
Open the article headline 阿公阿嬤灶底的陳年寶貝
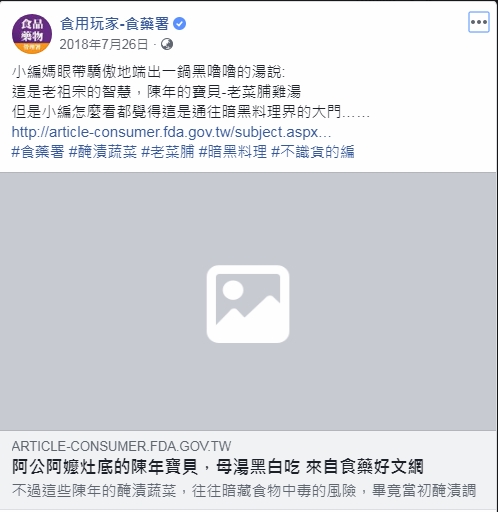tap(218, 467)
